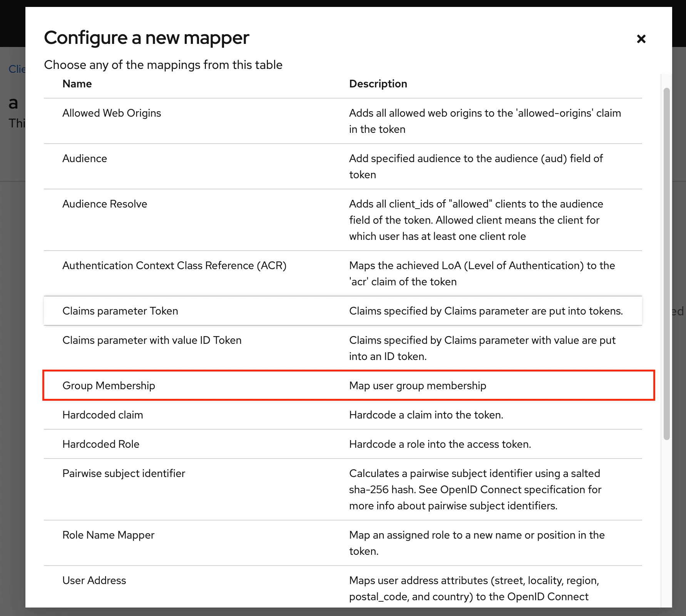This screenshot has width=686, height=616.
Task: Choose Claims parameter with value ID Token
Action: tap(152, 340)
